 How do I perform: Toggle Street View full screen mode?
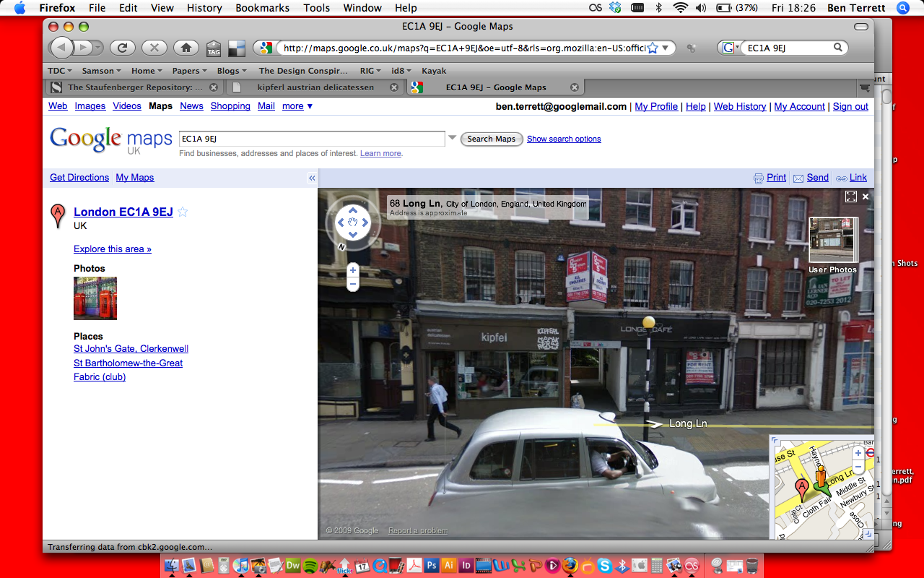click(850, 197)
